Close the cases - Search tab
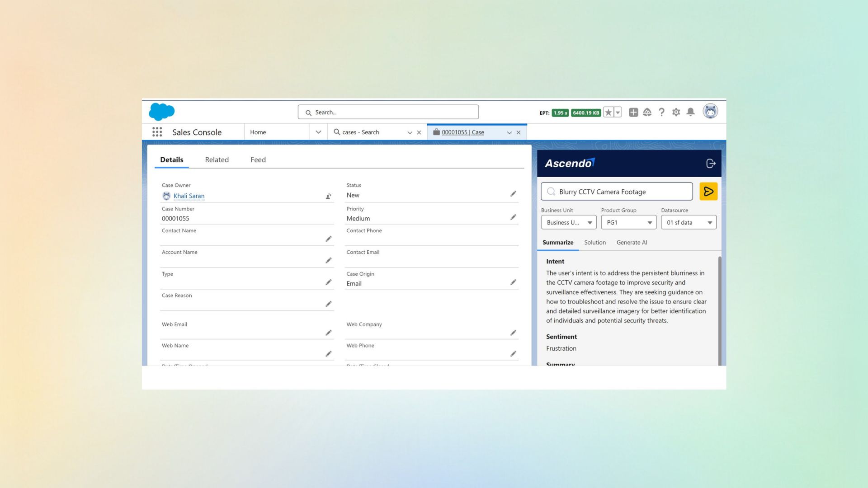Image resolution: width=868 pixels, height=488 pixels. click(x=419, y=132)
